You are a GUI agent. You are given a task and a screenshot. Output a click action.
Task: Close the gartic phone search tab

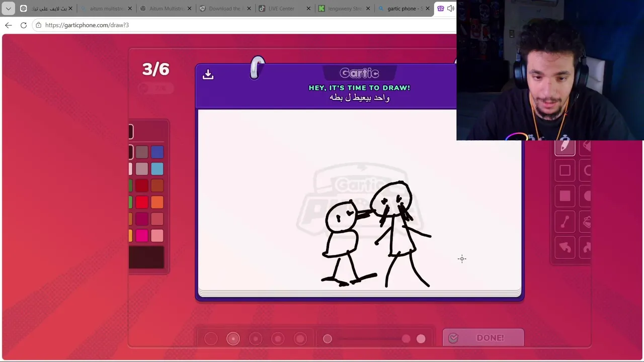pyautogui.click(x=428, y=9)
